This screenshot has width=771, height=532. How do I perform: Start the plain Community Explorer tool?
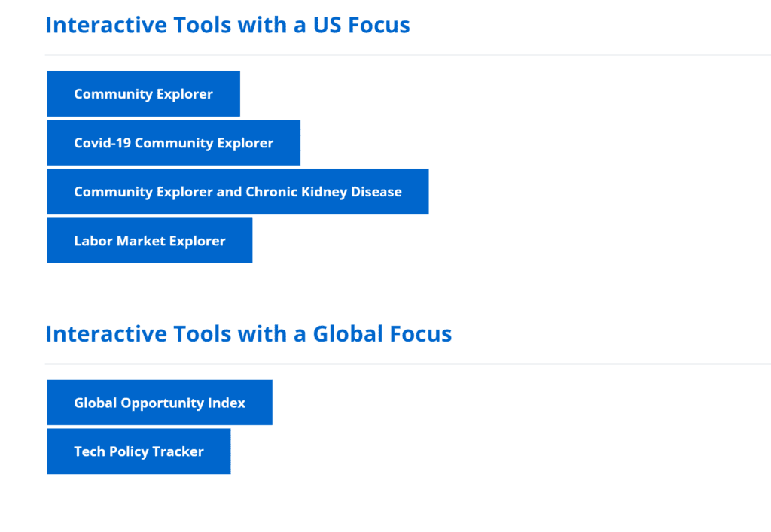pos(143,94)
